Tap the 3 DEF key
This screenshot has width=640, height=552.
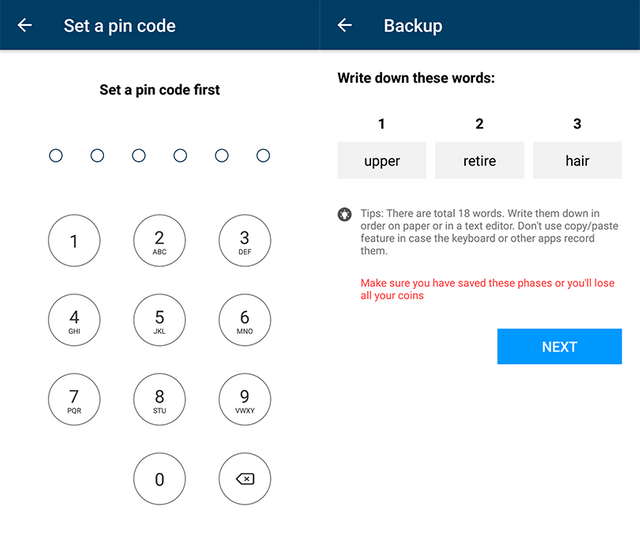(x=245, y=241)
